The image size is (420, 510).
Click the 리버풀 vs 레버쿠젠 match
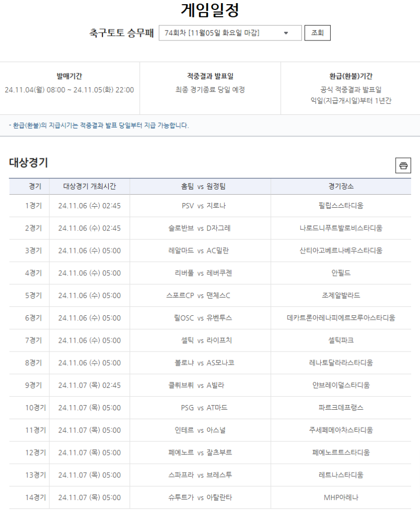[x=203, y=273]
